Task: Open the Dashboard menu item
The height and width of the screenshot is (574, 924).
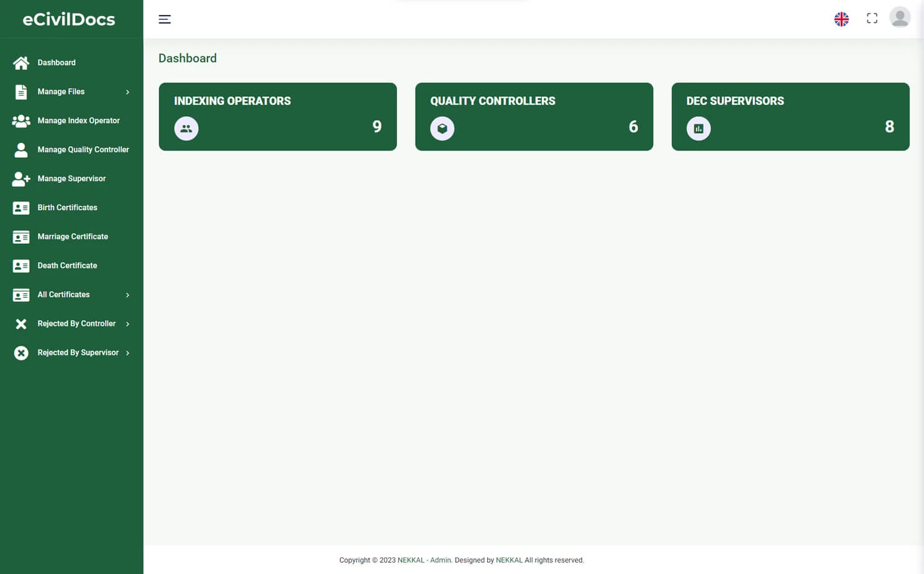Action: (x=57, y=62)
